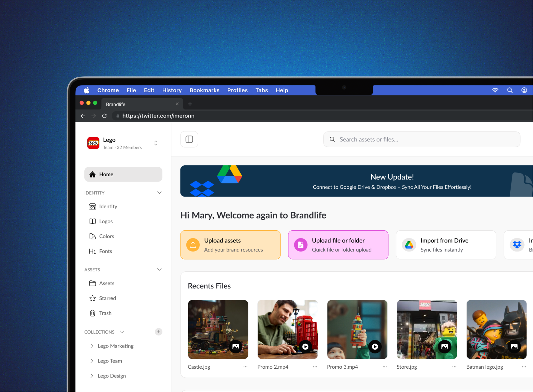Select the Brandlife browser tab
This screenshot has height=392, width=533.
pos(140,104)
